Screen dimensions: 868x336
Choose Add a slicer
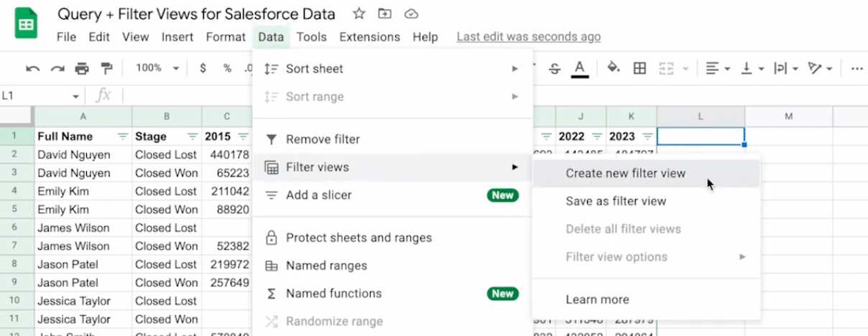coord(392,195)
